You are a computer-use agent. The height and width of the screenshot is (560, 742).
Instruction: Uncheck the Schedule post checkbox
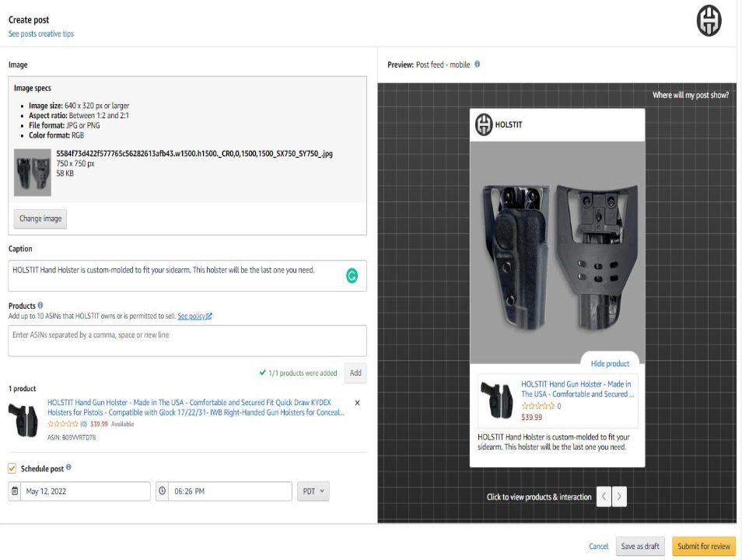11,468
